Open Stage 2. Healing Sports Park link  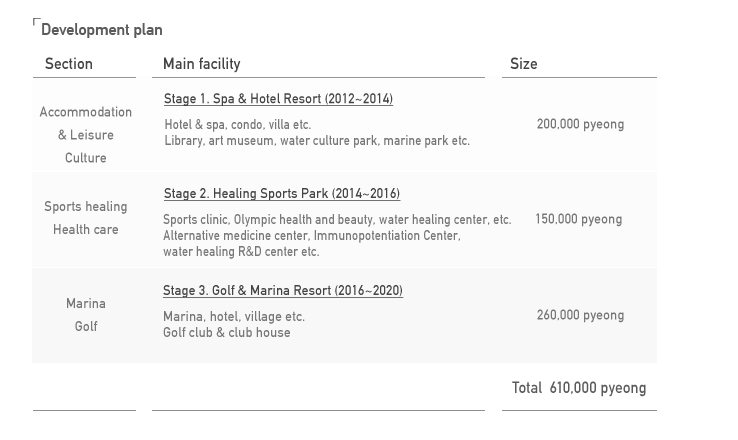282,193
